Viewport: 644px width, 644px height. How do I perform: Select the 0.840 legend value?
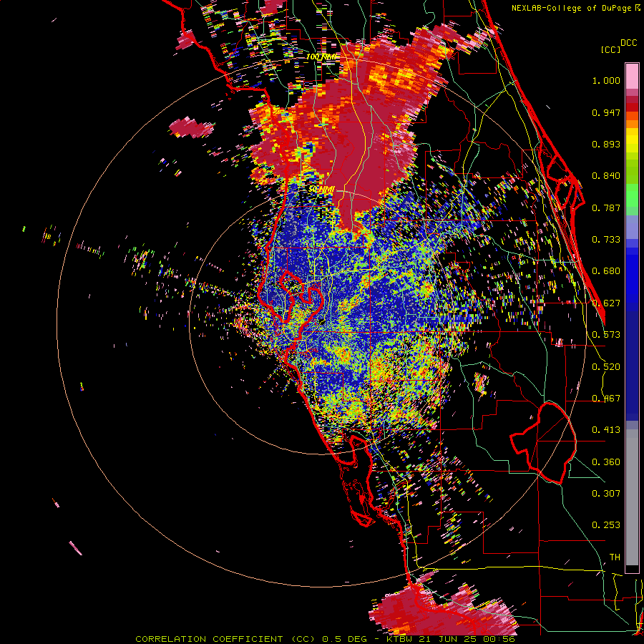coord(606,176)
